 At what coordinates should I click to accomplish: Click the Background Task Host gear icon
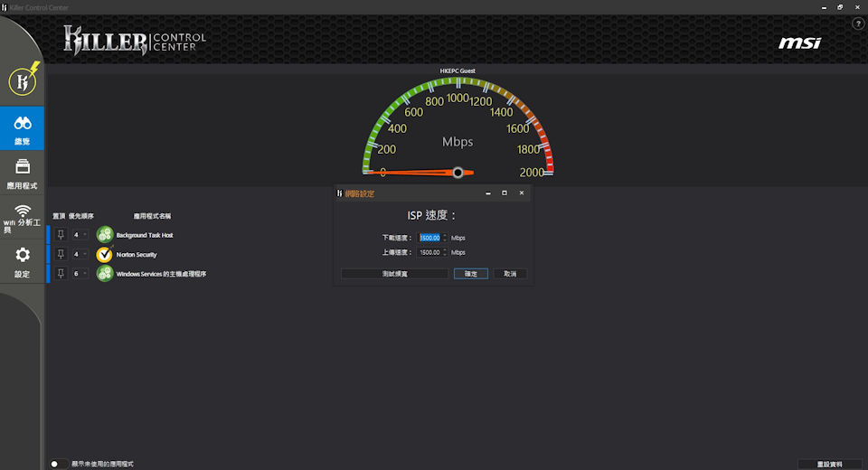[105, 235]
